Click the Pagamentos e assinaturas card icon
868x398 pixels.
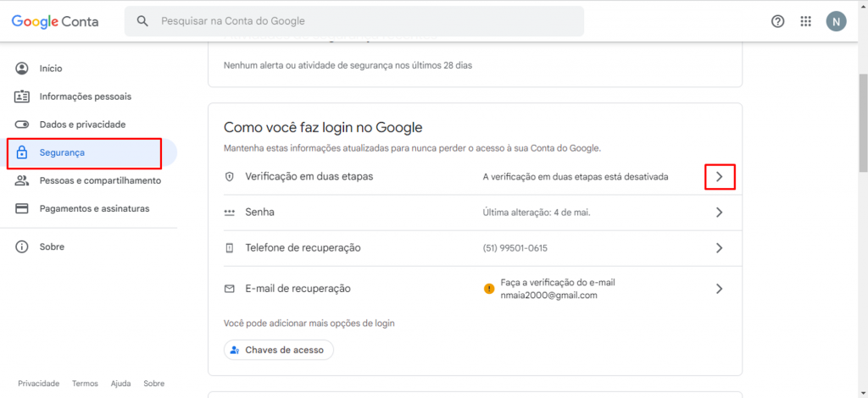[x=21, y=209]
